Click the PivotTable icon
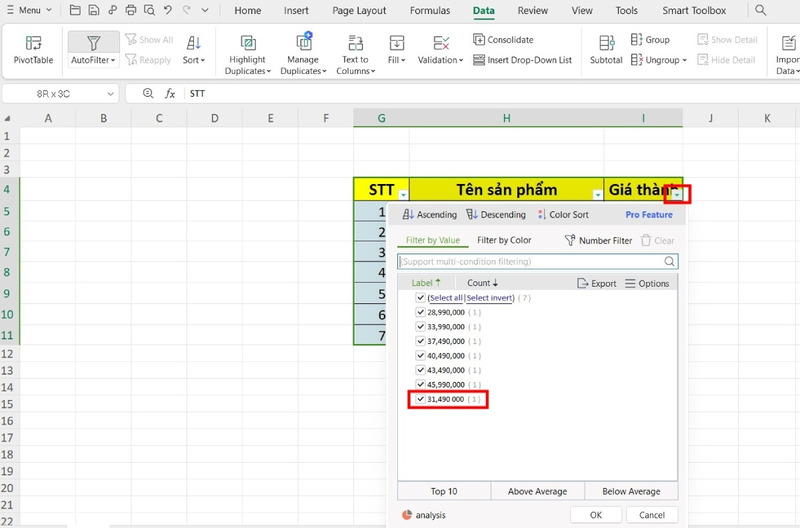The image size is (800, 528). click(x=34, y=44)
